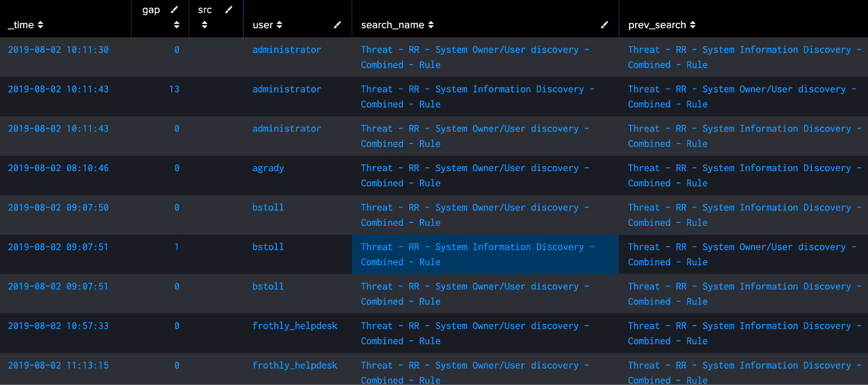The height and width of the screenshot is (385, 868).
Task: Click timestamp 2019-08-02 11:13:15
Action: (58, 366)
